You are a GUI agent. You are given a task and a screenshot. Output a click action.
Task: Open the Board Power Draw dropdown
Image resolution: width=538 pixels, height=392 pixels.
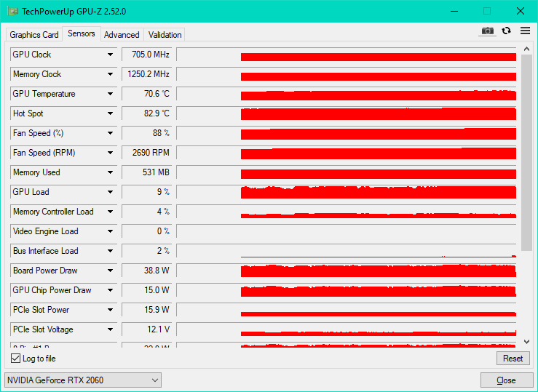click(110, 271)
